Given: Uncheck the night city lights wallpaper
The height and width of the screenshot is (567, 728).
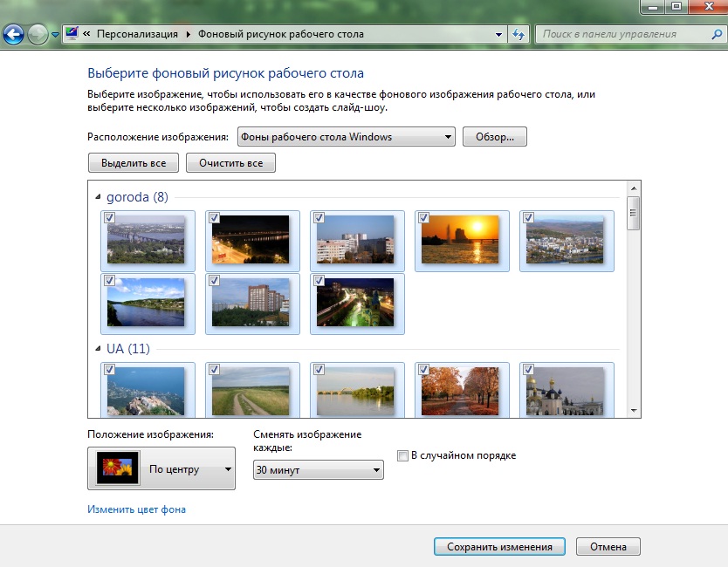Looking at the screenshot, I should click(319, 281).
